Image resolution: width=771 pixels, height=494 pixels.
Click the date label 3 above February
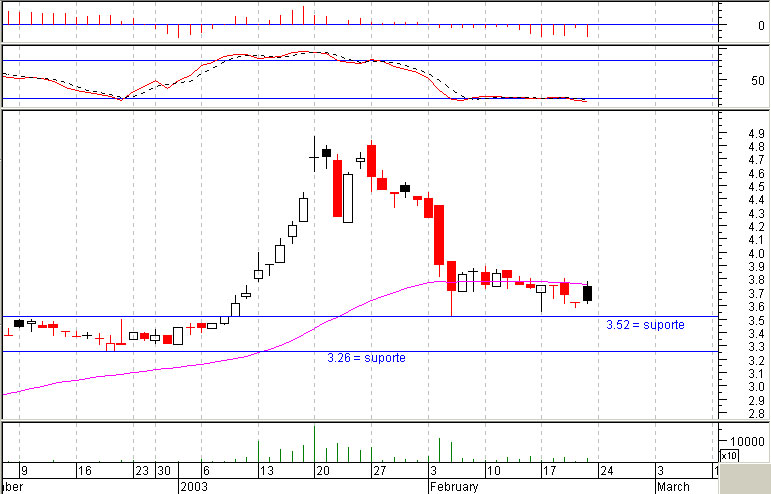(434, 471)
